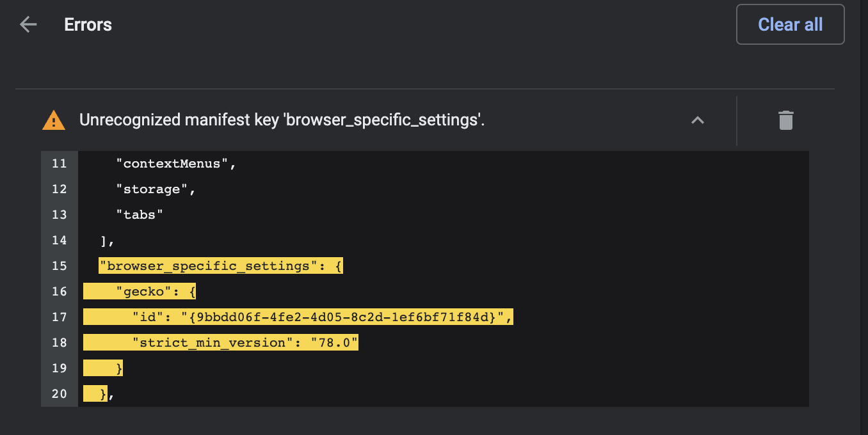
Task: Click the closing bracket on line 14
Action: pos(106,240)
